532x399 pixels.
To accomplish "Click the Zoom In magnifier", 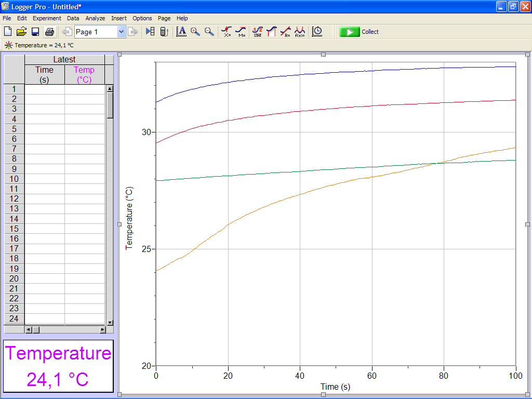I will (x=195, y=32).
